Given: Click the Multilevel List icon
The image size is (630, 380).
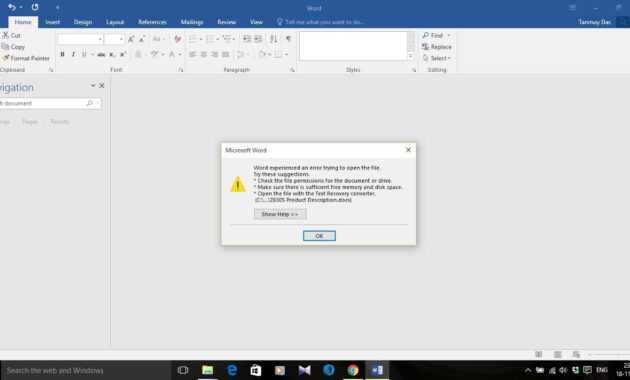Looking at the screenshot, I should coord(227,39).
